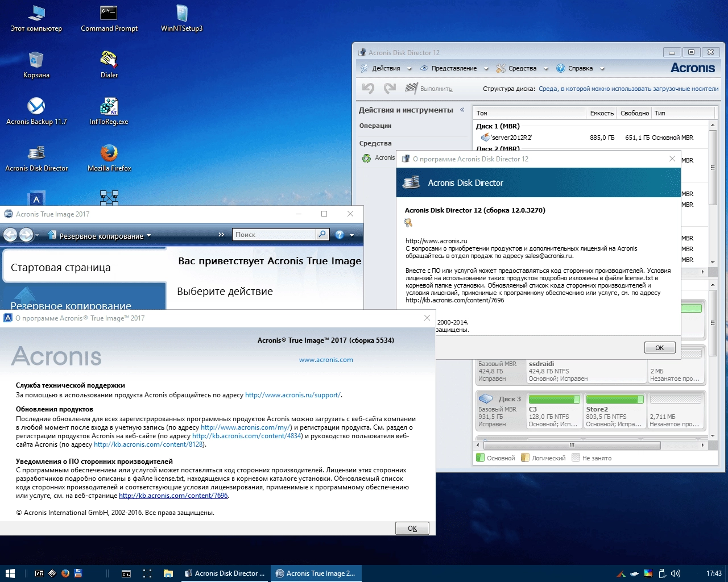The height and width of the screenshot is (582, 728).
Task: Open the 'Справка' menu in Disk Director
Action: coord(580,68)
